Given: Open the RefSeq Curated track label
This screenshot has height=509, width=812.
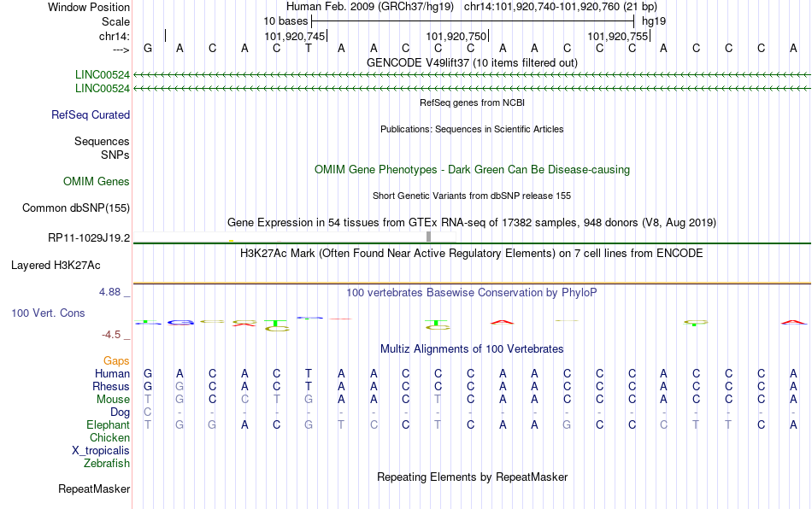Looking at the screenshot, I should click(91, 114).
